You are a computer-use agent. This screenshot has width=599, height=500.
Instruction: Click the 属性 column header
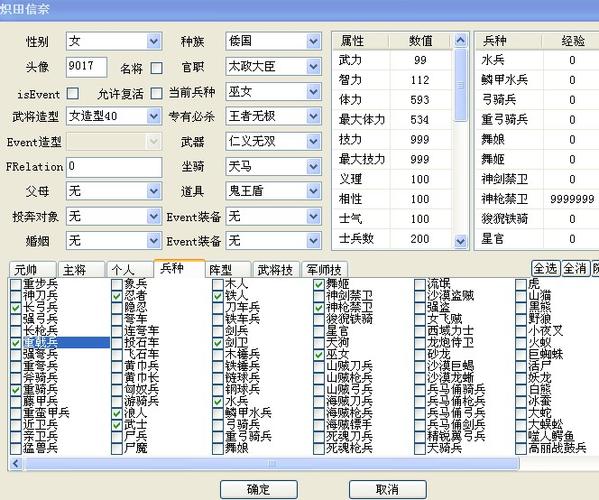click(x=361, y=40)
